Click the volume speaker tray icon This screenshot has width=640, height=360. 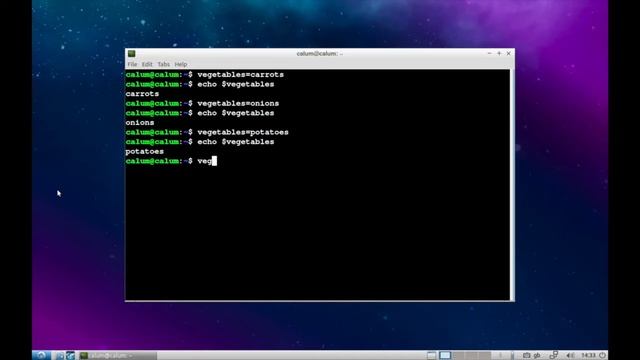tap(570, 356)
